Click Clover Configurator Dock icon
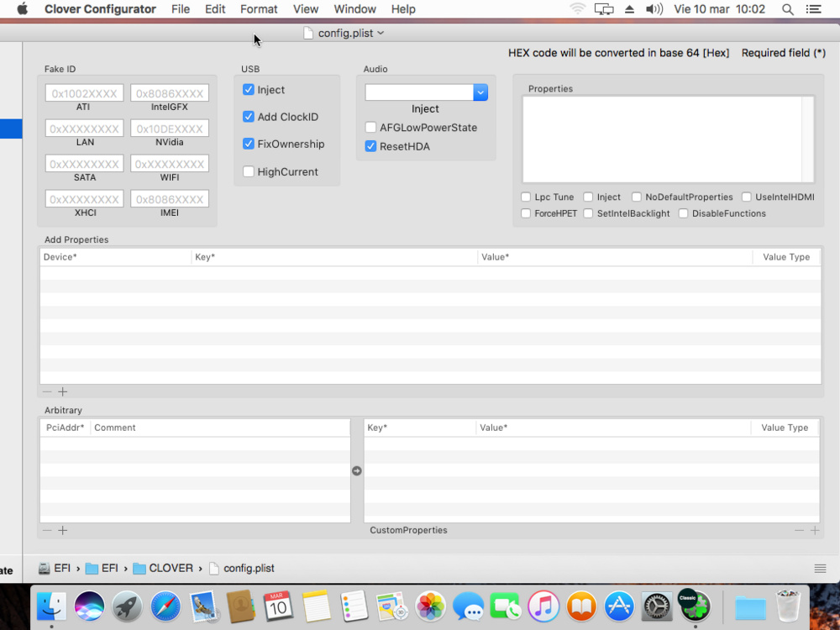 (x=695, y=606)
